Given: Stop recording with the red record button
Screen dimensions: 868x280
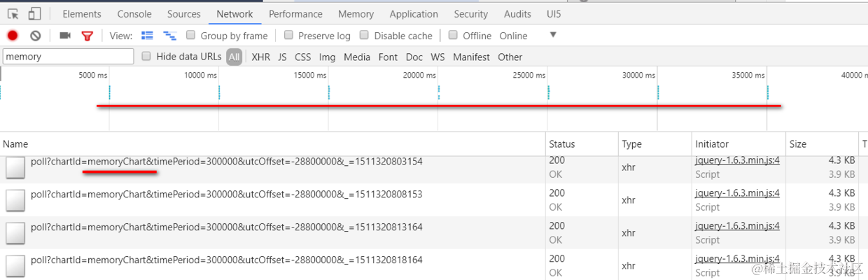Looking at the screenshot, I should tap(13, 36).
